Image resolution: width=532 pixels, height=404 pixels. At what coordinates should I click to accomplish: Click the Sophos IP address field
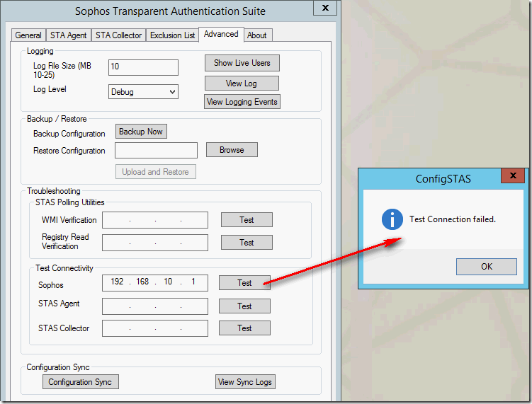point(155,283)
